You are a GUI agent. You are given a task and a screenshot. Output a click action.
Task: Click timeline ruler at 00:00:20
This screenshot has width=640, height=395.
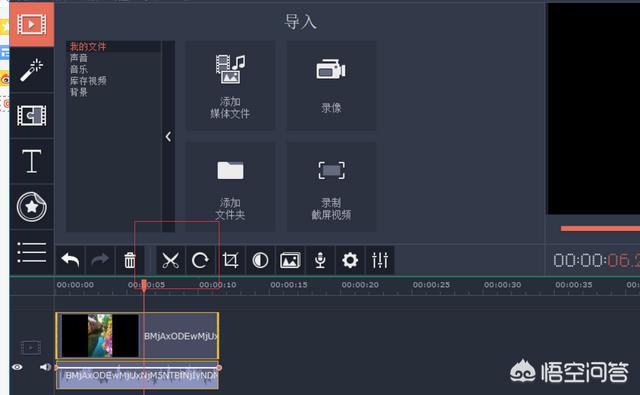coord(360,285)
